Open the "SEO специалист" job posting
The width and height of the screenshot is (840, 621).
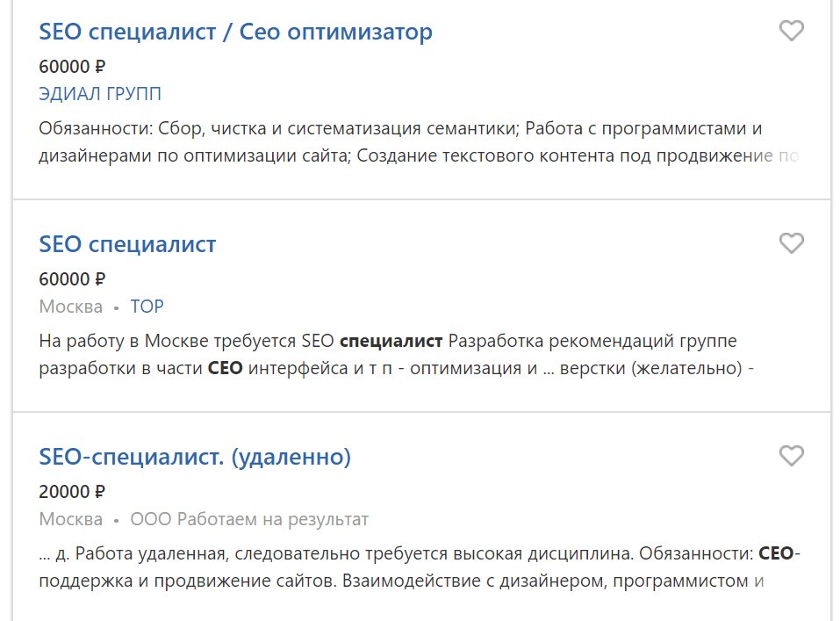pyautogui.click(x=127, y=243)
